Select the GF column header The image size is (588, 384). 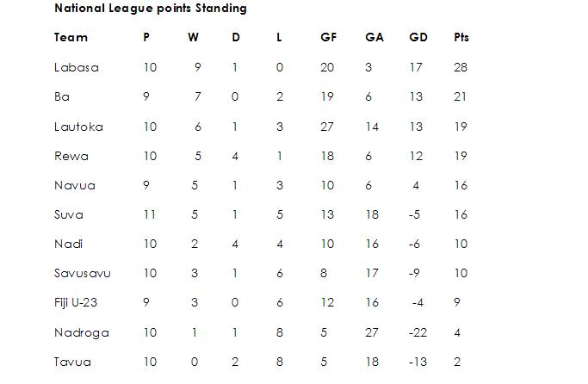click(x=329, y=37)
